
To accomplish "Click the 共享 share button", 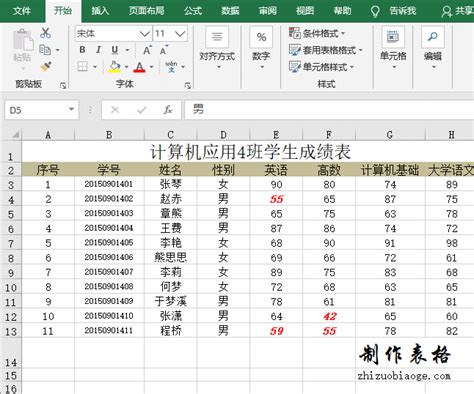I will pyautogui.click(x=457, y=11).
